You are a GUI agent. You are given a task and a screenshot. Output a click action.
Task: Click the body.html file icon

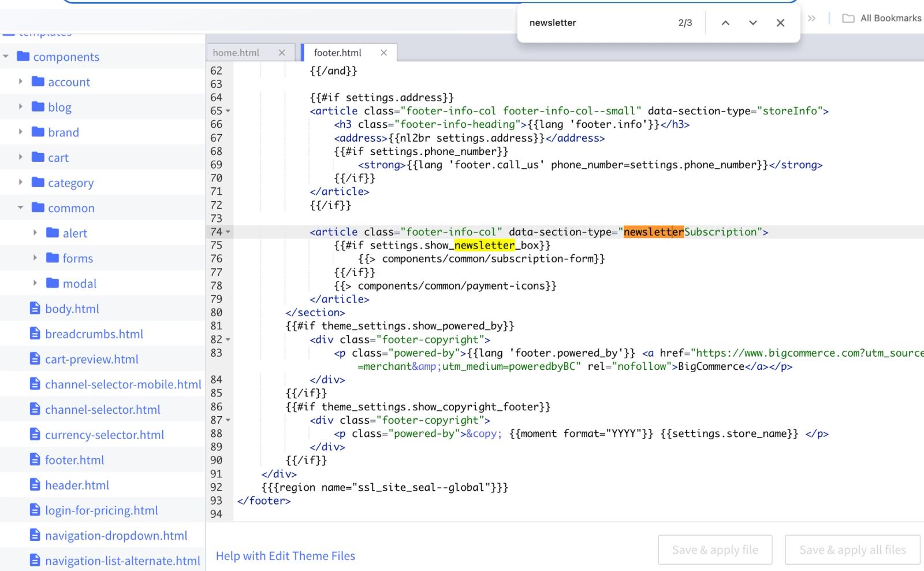[x=35, y=308]
